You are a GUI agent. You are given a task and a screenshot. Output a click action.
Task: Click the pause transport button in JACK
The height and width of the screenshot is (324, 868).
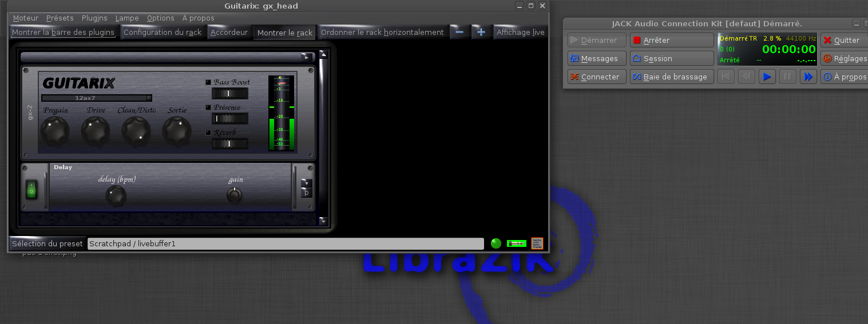click(x=788, y=77)
